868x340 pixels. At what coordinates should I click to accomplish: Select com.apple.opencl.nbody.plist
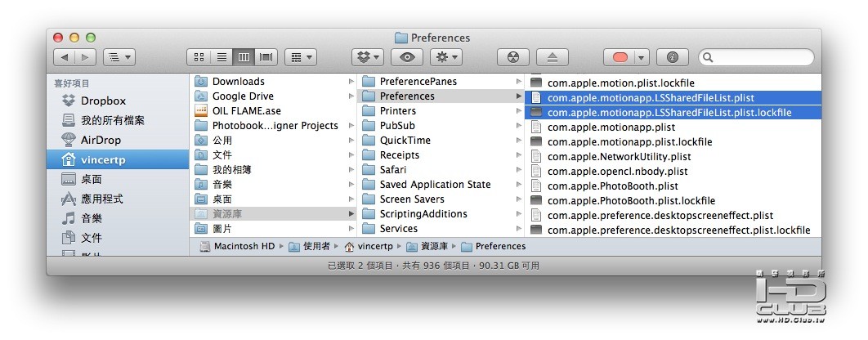tap(673, 171)
